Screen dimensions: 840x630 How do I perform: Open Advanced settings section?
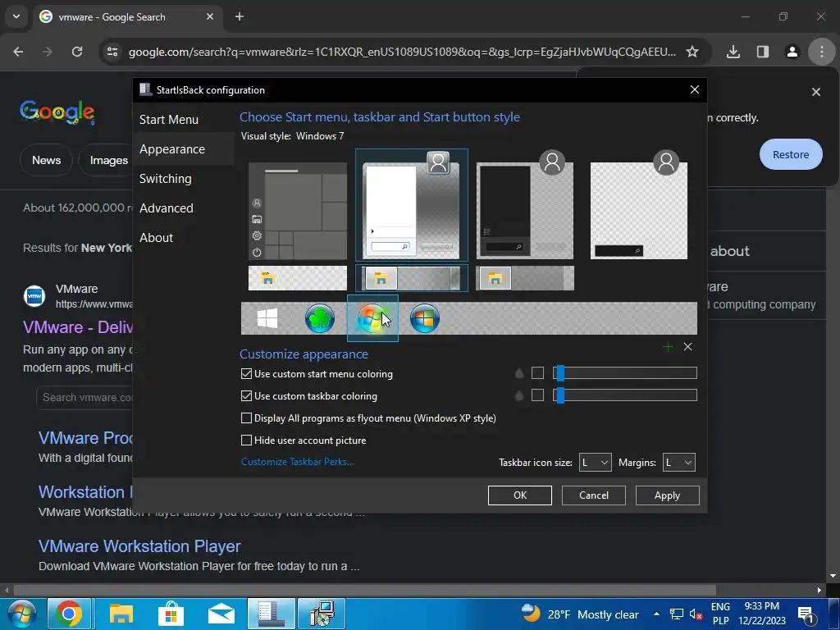(x=167, y=208)
